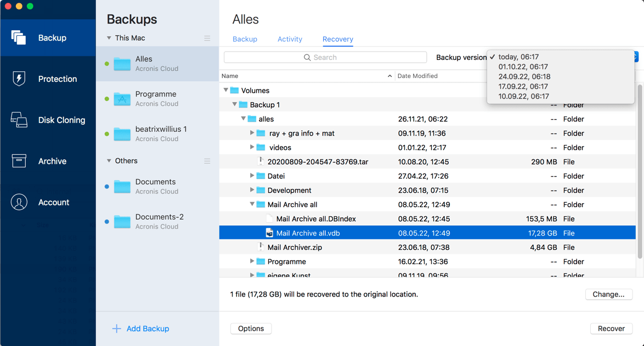This screenshot has width=644, height=346.
Task: Switch to the Activity tab
Action: point(290,39)
